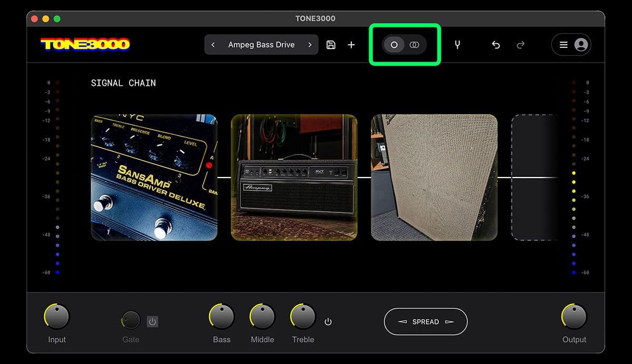
Task: Adjust the Output knob
Action: (x=574, y=317)
